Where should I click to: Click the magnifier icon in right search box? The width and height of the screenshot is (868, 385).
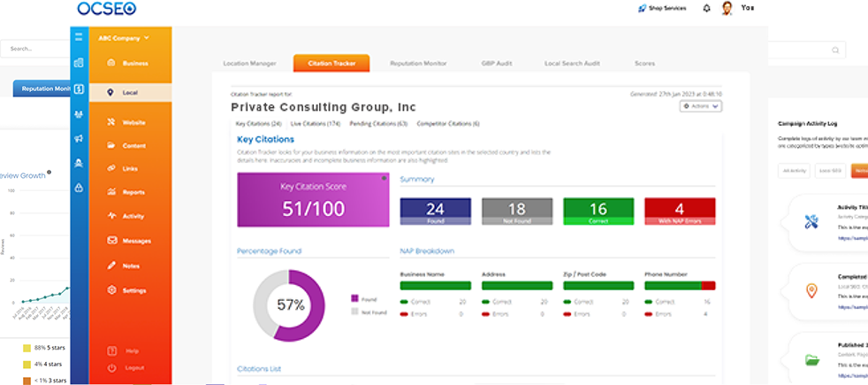point(835,50)
